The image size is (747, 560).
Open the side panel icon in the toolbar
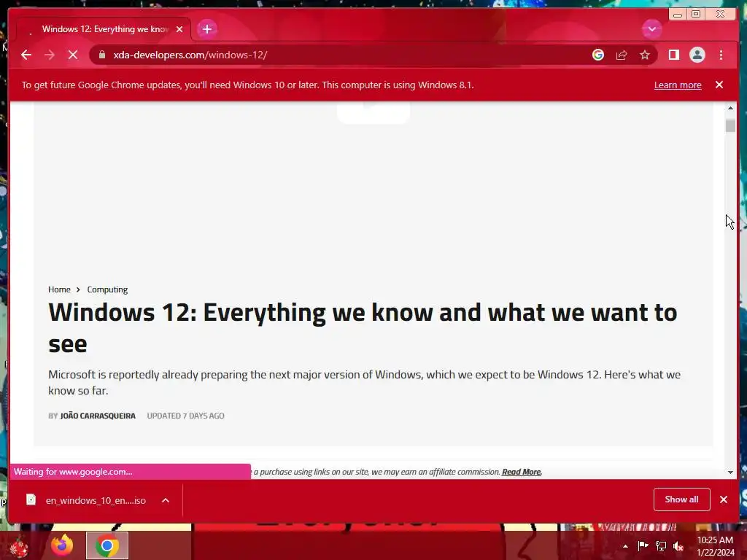tap(673, 55)
